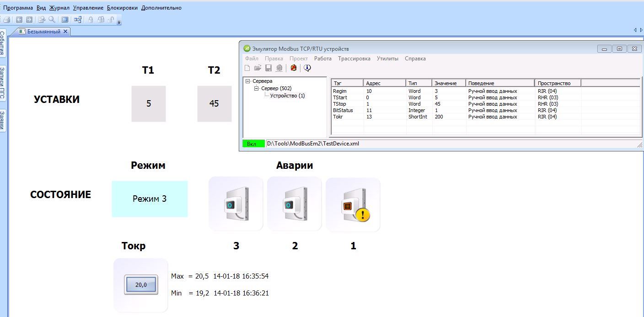Collapse the Сервер (502) tree node
This screenshot has height=317, width=644.
coord(257,88)
